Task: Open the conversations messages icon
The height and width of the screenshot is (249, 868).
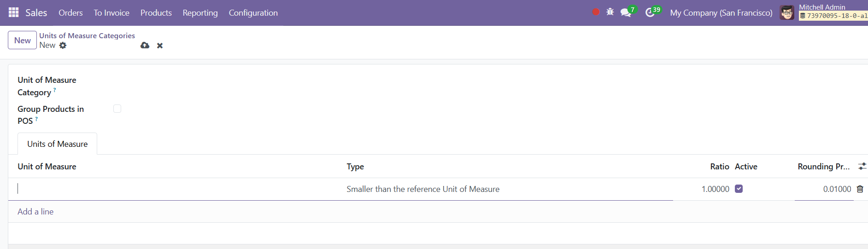Action: click(626, 12)
